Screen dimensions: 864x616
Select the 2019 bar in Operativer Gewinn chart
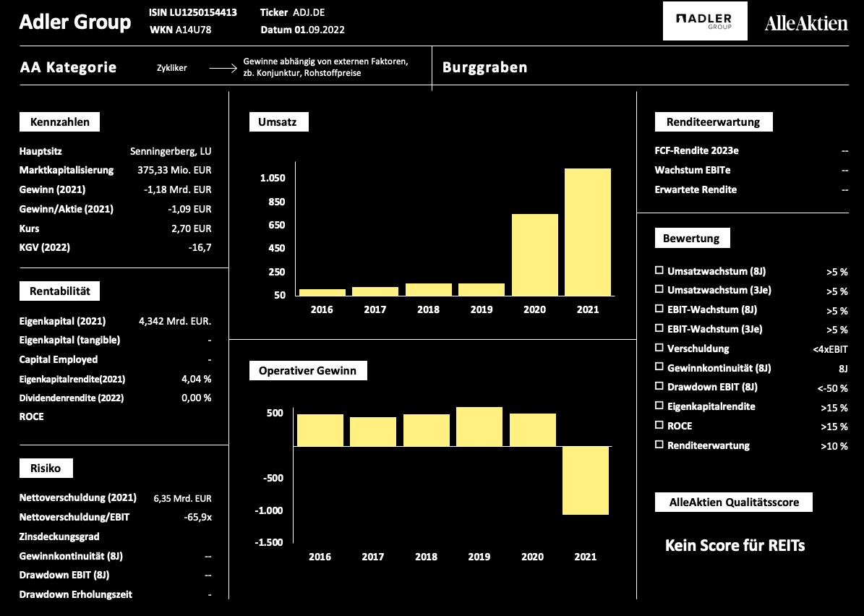(x=479, y=427)
